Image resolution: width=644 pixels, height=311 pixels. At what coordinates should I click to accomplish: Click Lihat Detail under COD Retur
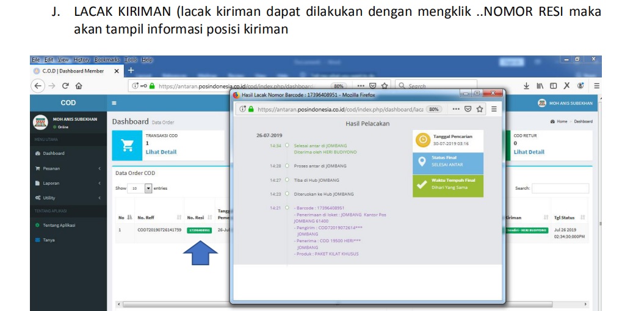[x=529, y=152]
